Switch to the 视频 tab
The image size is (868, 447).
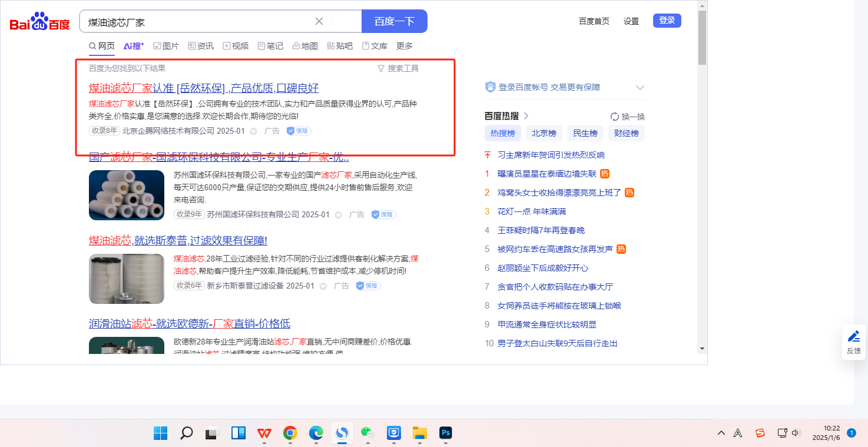point(235,46)
